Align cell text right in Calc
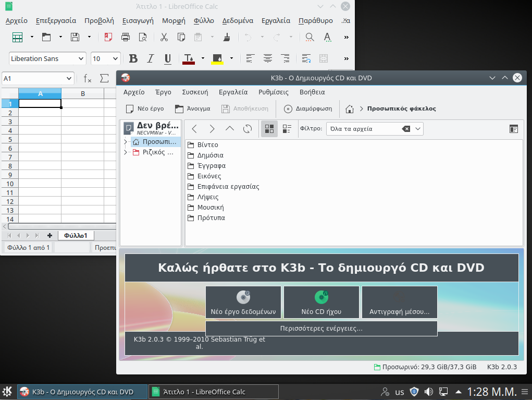The image size is (532, 400). tap(286, 59)
